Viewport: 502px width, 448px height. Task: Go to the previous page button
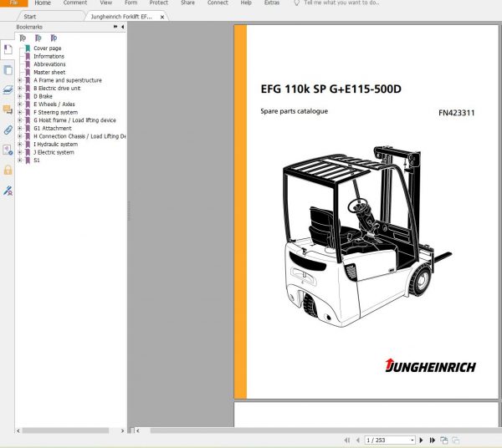pos(358,440)
